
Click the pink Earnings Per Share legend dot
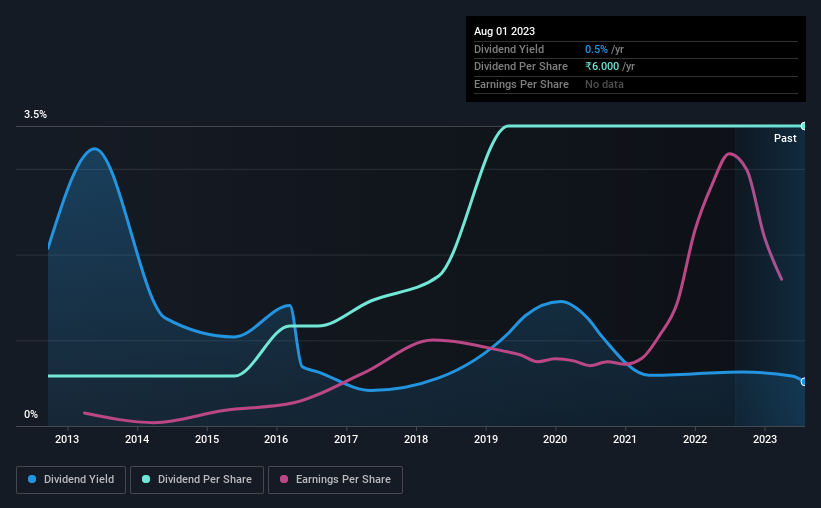point(284,479)
